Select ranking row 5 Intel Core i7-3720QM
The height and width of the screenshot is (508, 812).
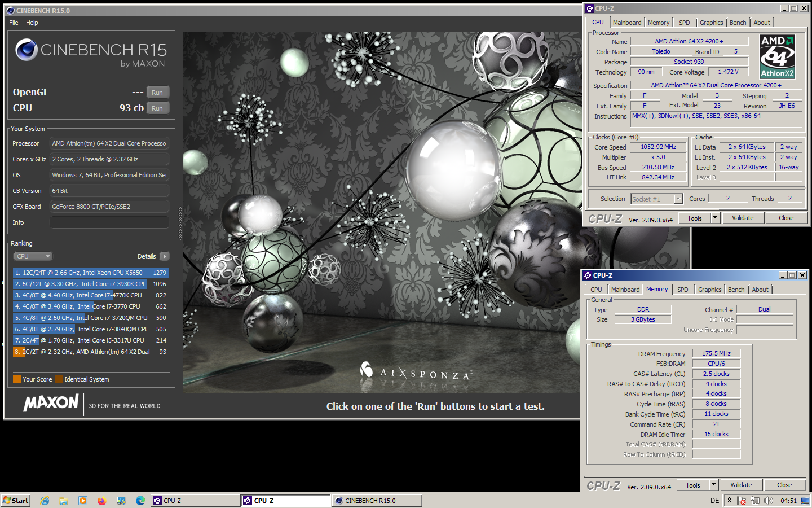(91, 318)
